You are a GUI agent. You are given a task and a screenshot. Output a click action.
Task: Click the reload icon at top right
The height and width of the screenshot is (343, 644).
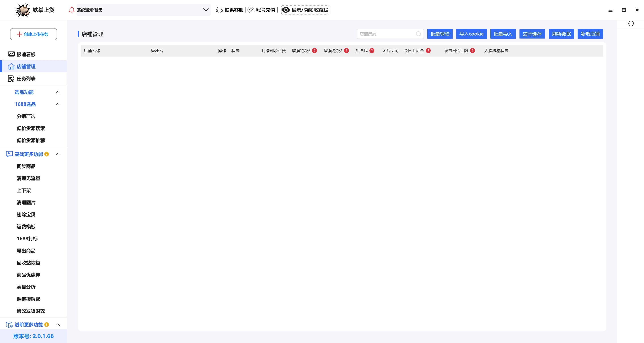coord(631,23)
